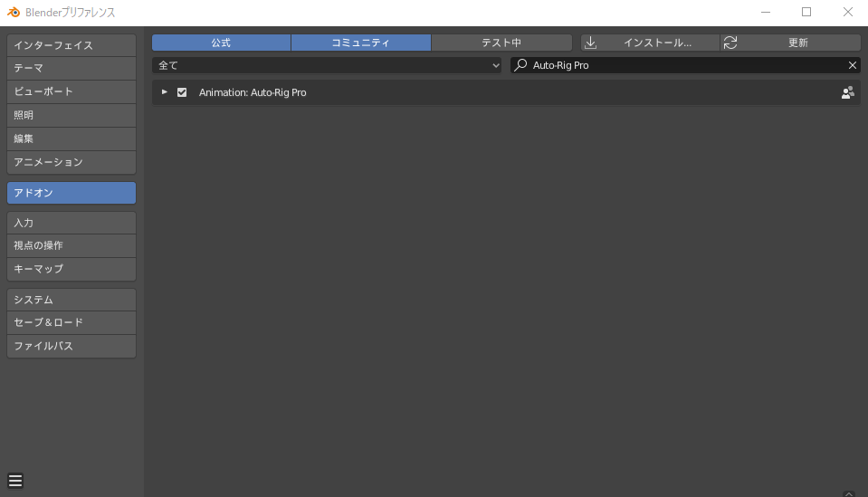The height and width of the screenshot is (497, 868).
Task: Minimize the Blender preferences window
Action: [766, 12]
